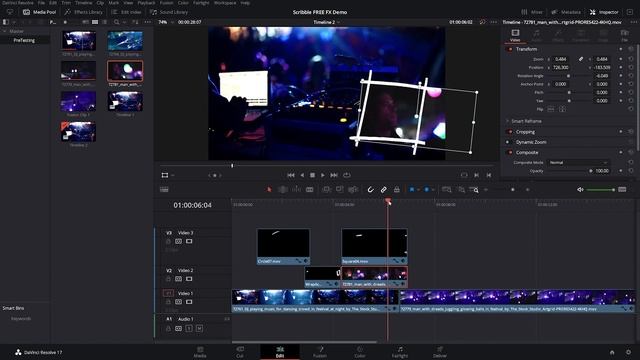The image size is (640, 360).
Task: Mute audio with the speaker icon
Action: (580, 189)
